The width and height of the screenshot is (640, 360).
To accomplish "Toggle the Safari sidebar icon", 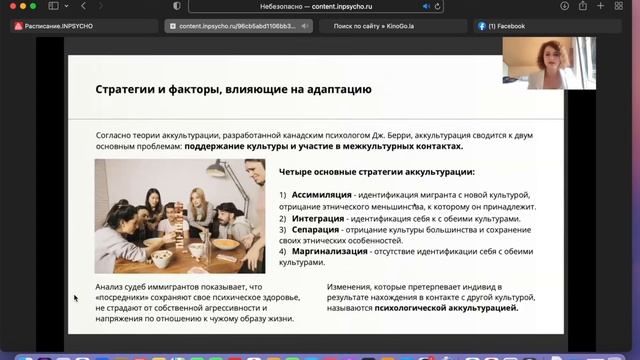I will coord(53,6).
